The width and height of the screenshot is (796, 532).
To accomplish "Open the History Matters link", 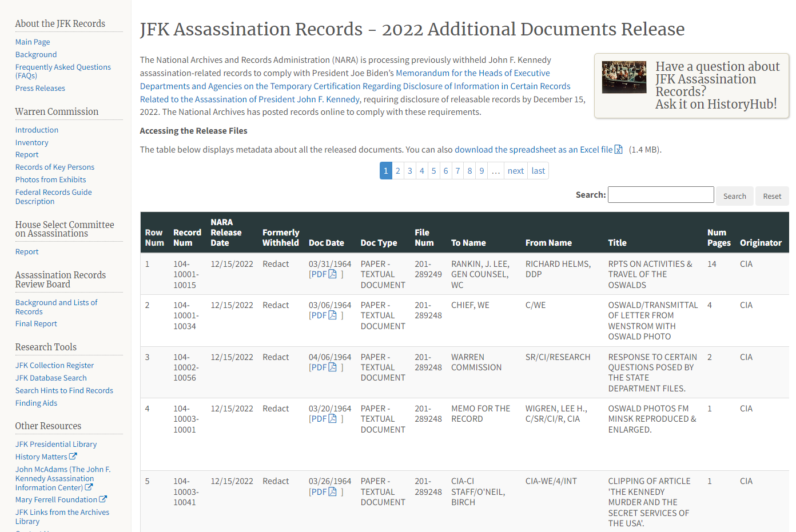I will (x=41, y=457).
